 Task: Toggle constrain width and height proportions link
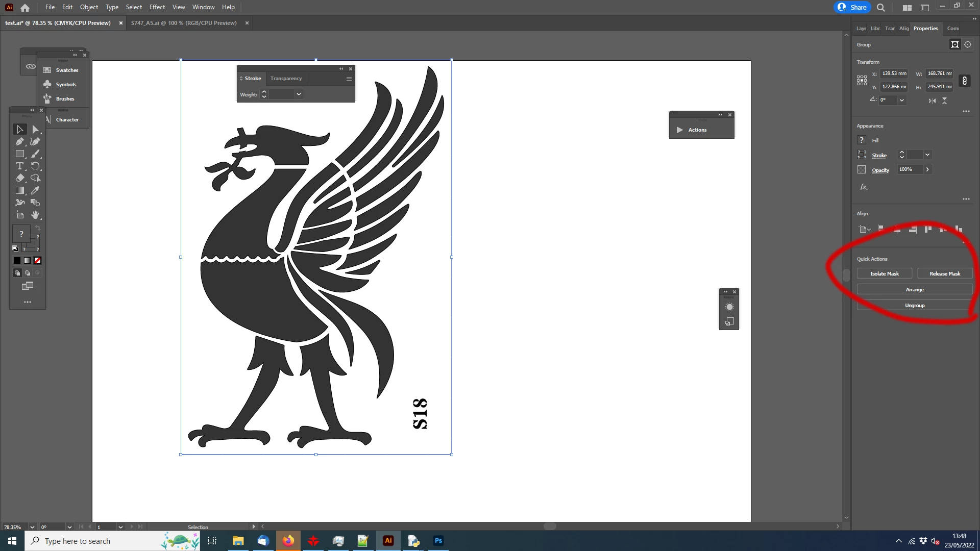point(964,81)
